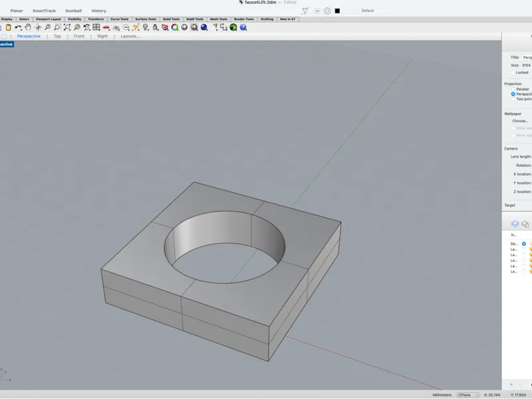Click the selection filter funnel icon
532x399 pixels.
pos(305,11)
